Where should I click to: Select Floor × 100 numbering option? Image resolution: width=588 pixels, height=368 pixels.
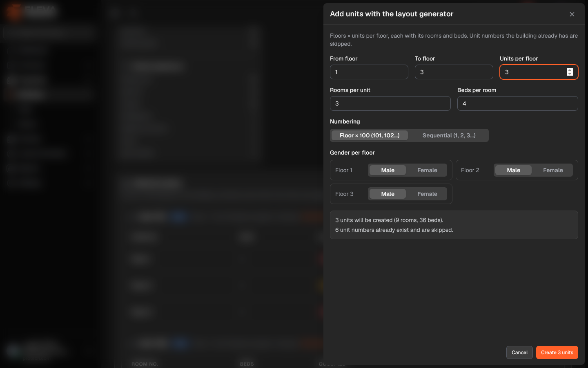[370, 135]
